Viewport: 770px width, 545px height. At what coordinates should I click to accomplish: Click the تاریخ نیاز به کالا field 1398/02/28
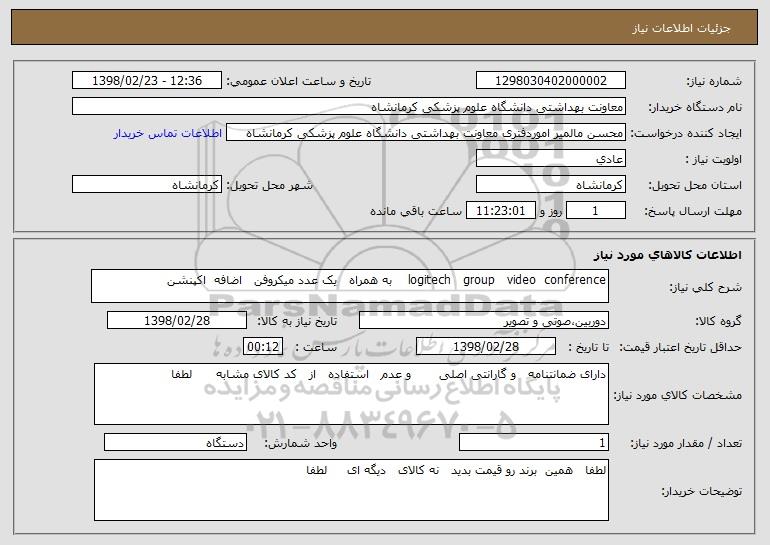177,320
